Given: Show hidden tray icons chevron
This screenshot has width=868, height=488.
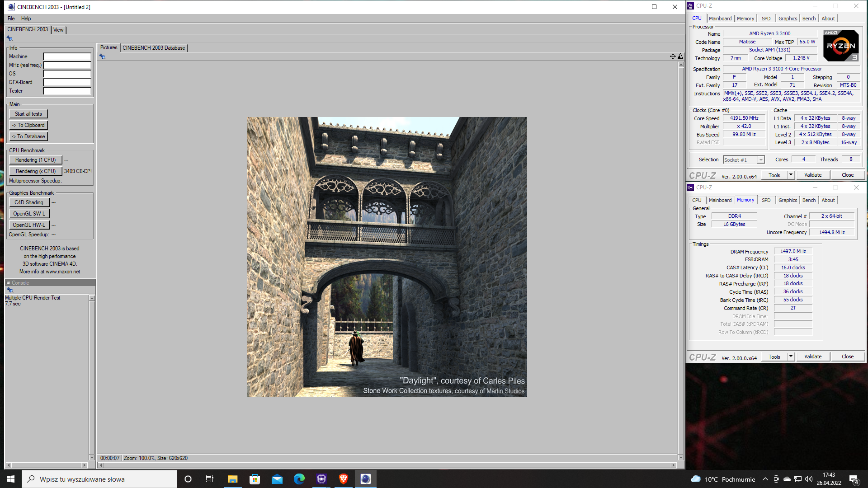Looking at the screenshot, I should tap(765, 479).
